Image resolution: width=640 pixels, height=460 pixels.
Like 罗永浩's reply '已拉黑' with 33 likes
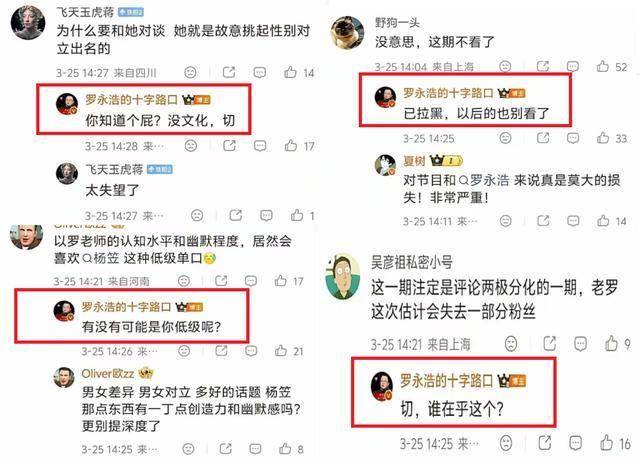pyautogui.click(x=603, y=138)
